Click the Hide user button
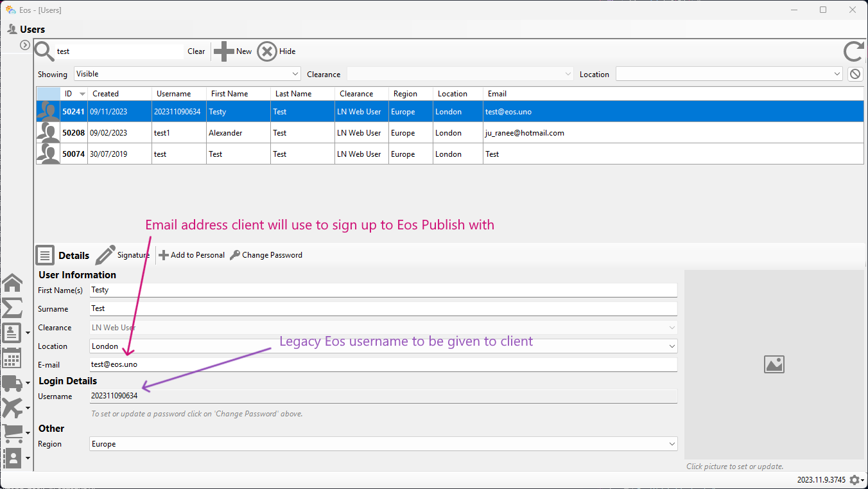Viewport: 868px width, 489px height. click(277, 51)
